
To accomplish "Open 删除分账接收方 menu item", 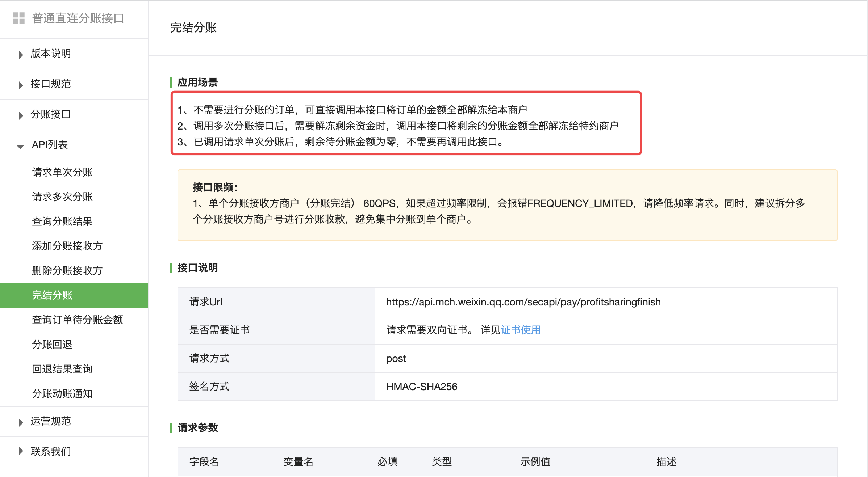I will pyautogui.click(x=67, y=271).
